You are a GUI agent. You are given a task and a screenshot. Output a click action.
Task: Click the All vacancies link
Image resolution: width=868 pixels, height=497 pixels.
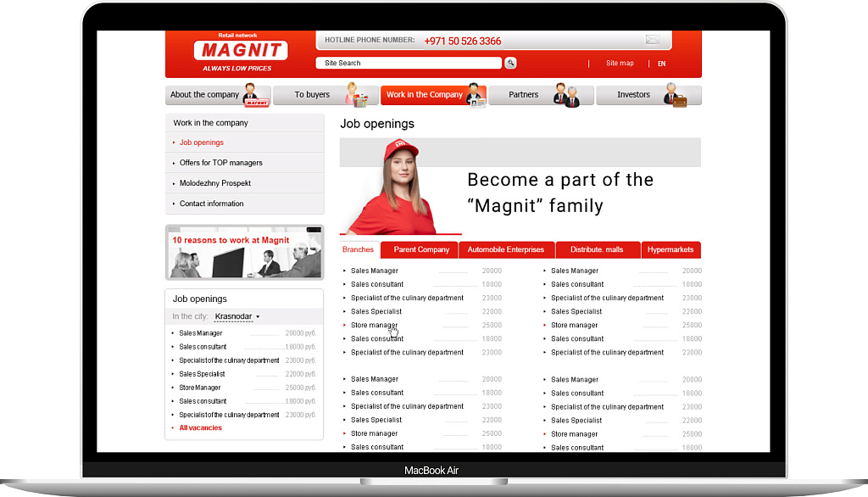coord(200,427)
